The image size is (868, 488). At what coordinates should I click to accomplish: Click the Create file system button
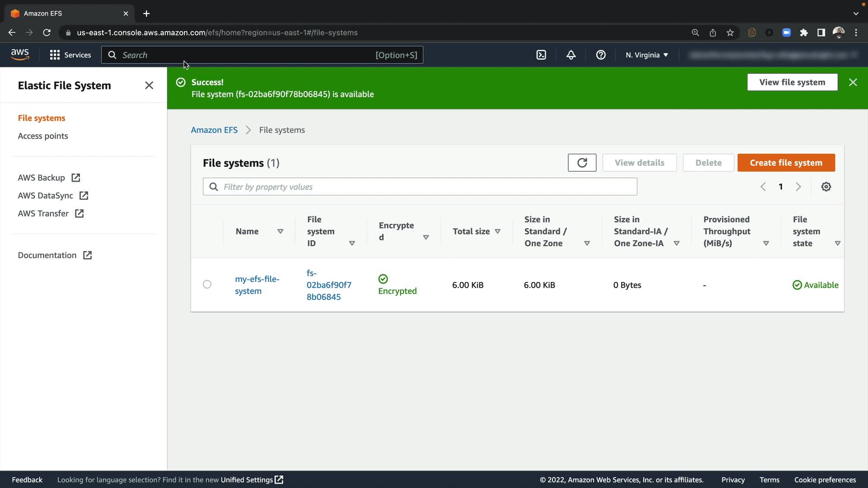click(786, 163)
